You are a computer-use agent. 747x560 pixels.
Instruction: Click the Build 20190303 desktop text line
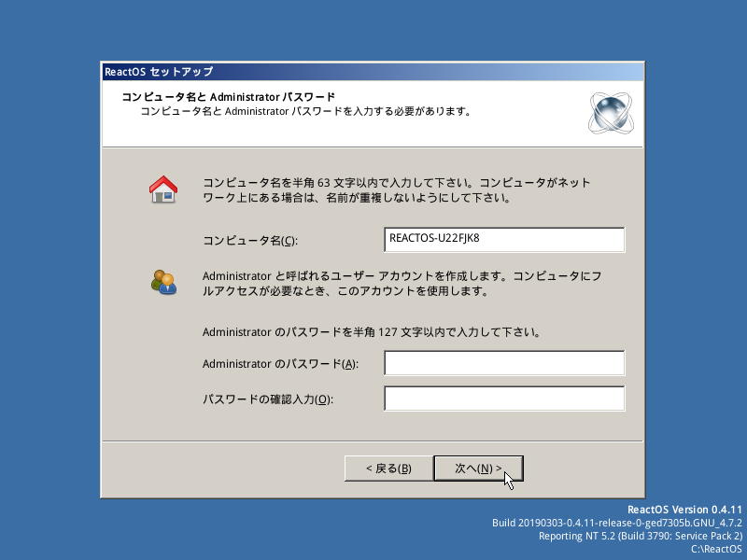click(x=617, y=523)
